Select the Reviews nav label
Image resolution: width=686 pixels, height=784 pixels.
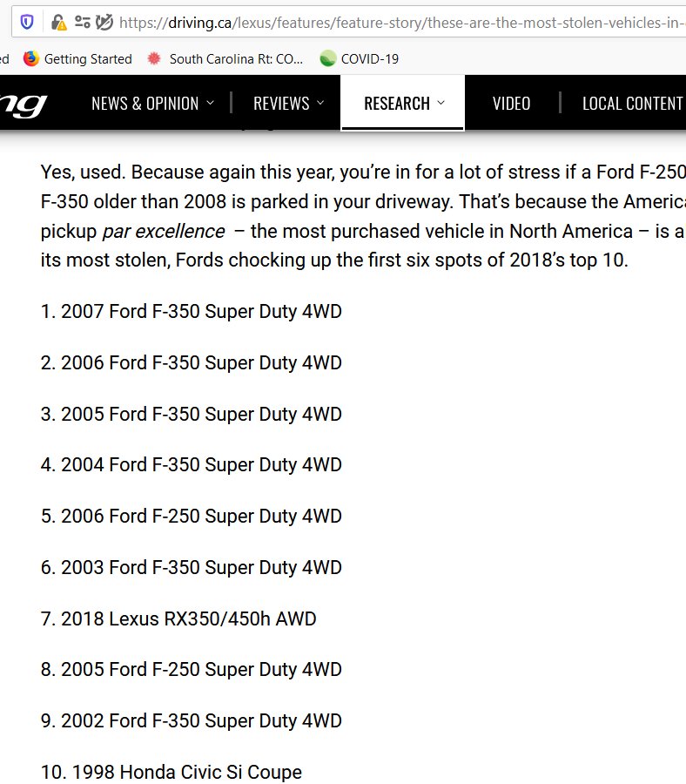coord(281,104)
